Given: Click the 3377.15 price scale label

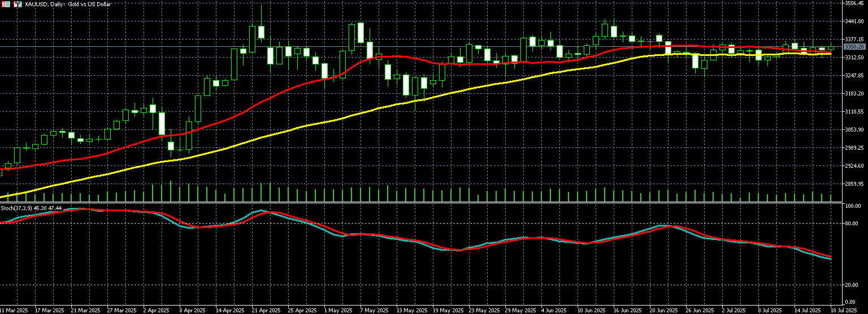Looking at the screenshot, I should [x=854, y=40].
